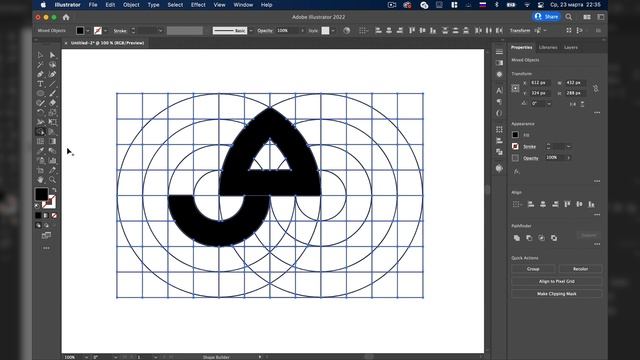640x360 pixels.
Task: Swap fill and stroke arrows in toolbar
Action: [54, 190]
